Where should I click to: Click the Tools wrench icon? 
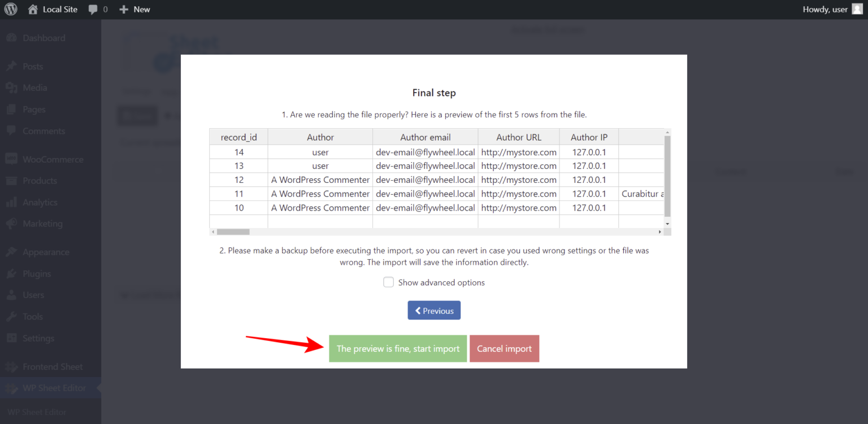pyautogui.click(x=11, y=316)
